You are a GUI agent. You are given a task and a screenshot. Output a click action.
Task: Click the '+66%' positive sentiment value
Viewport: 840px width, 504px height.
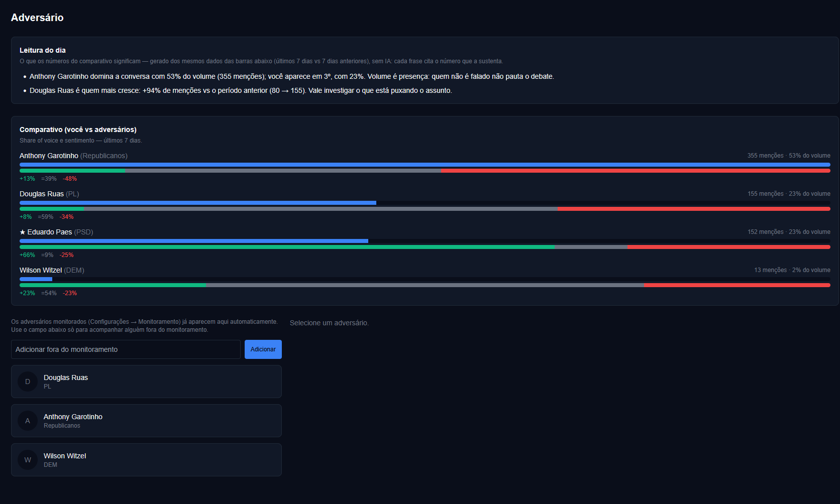click(27, 255)
